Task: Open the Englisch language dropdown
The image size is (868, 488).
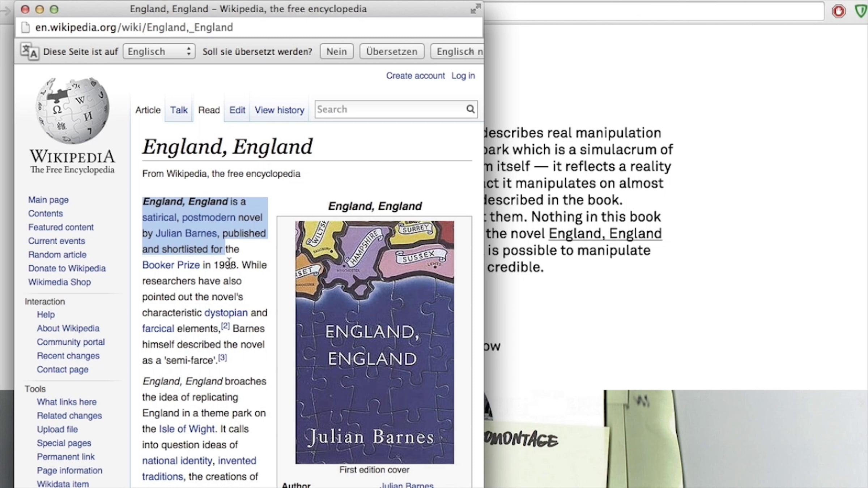Action: click(159, 51)
